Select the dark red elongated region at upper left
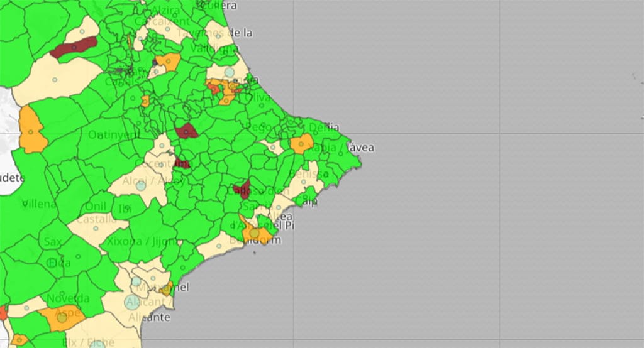Screen dimensions: 644x348 (74, 47)
